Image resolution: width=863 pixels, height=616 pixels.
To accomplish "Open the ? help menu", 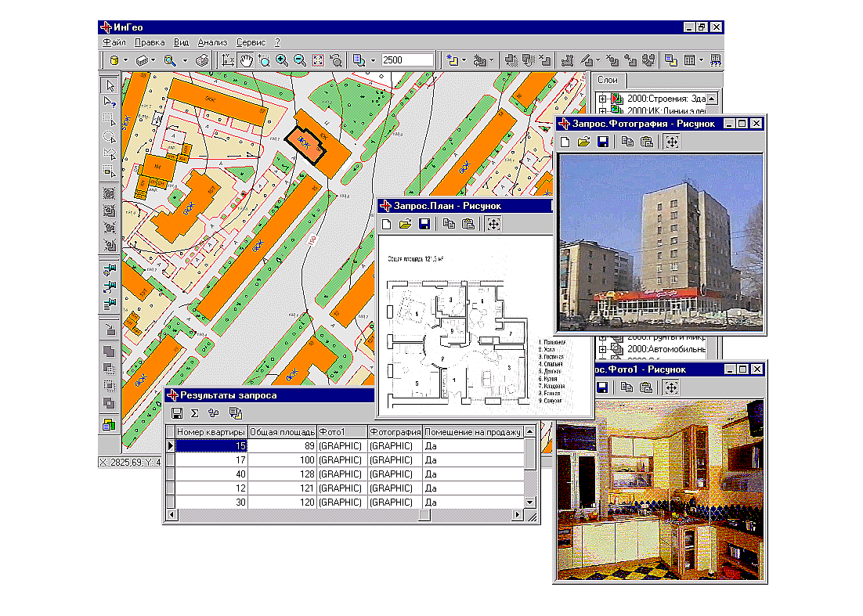I will click(x=277, y=42).
